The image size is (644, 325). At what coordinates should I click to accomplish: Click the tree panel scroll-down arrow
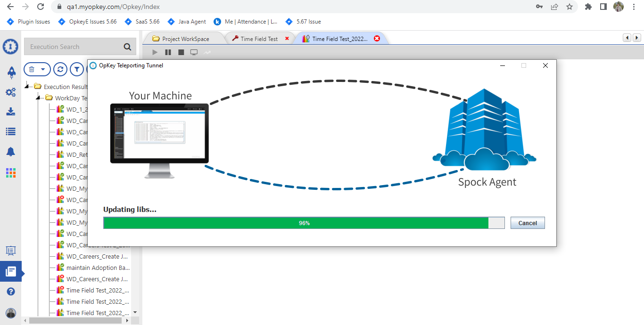tap(135, 312)
